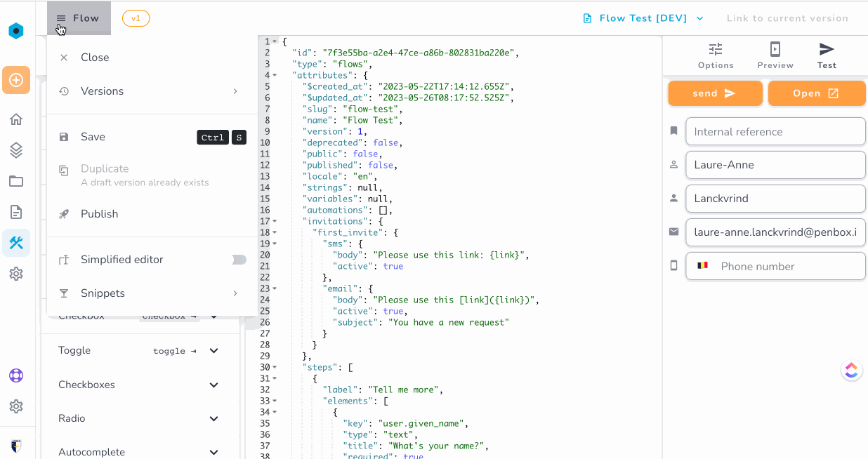Click the "subject" code line 26

(x=421, y=322)
